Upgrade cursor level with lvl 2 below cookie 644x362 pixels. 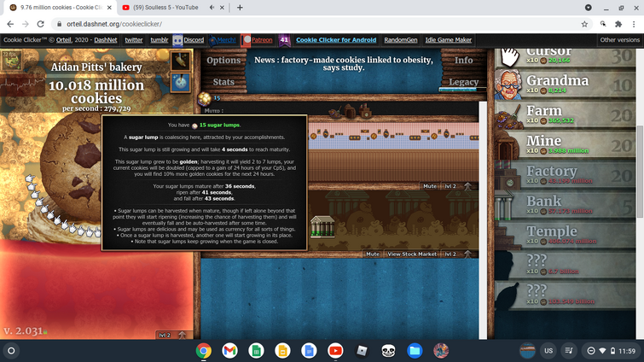click(171, 335)
